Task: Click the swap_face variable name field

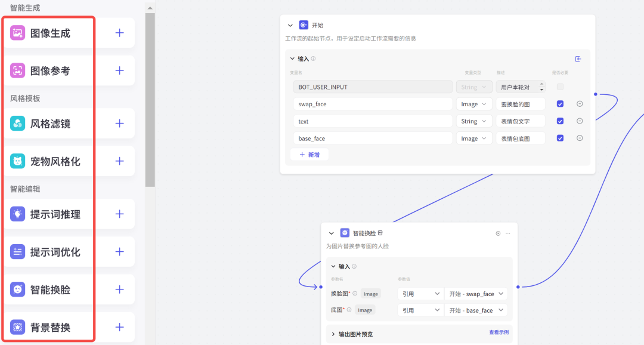Action: tap(373, 104)
